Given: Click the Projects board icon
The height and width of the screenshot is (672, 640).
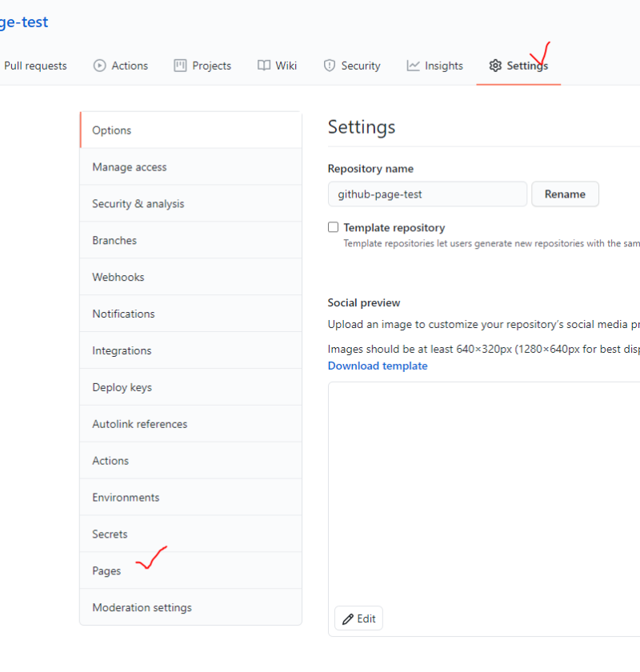Looking at the screenshot, I should [x=180, y=66].
